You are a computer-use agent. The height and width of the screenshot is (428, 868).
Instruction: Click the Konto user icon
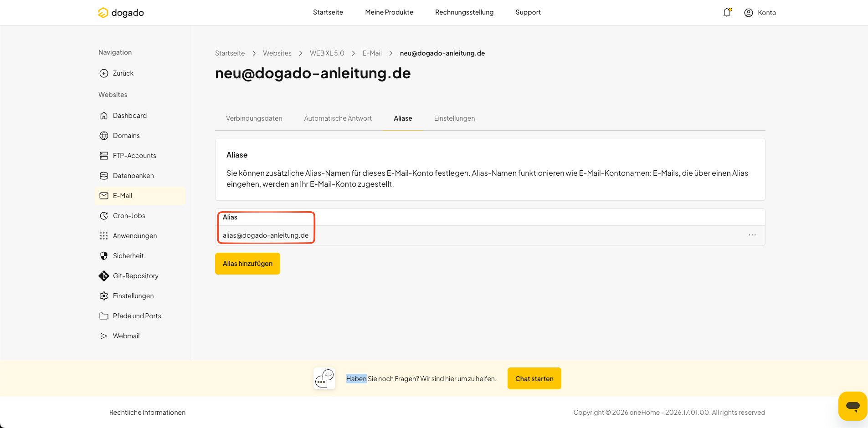tap(748, 13)
